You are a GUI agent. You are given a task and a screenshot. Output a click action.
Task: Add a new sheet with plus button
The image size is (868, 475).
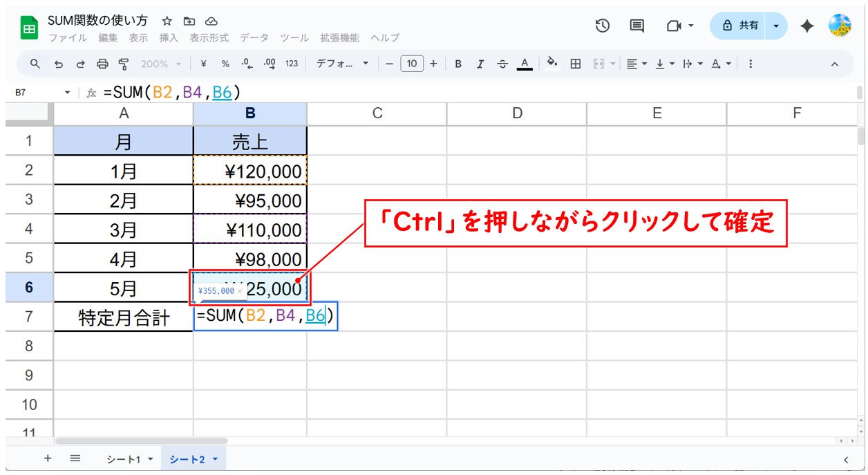(48, 458)
